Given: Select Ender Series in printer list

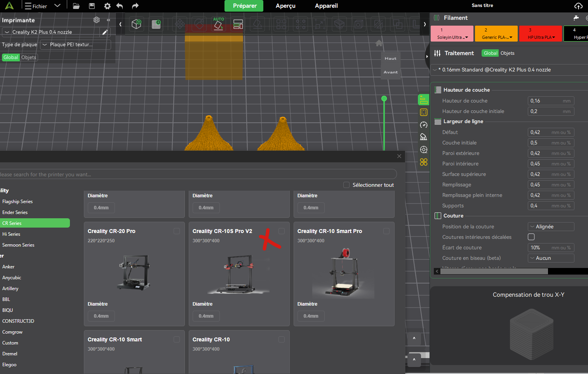Looking at the screenshot, I should pyautogui.click(x=15, y=212).
